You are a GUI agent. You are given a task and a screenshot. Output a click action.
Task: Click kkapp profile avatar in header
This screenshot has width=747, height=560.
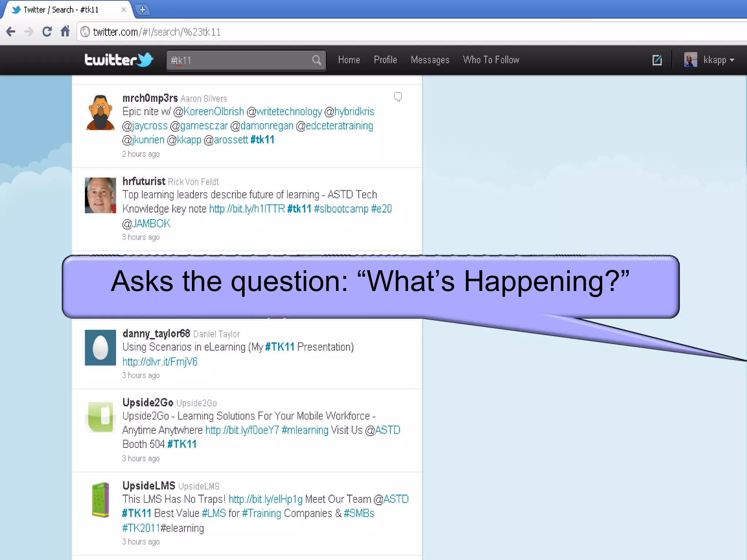690,60
